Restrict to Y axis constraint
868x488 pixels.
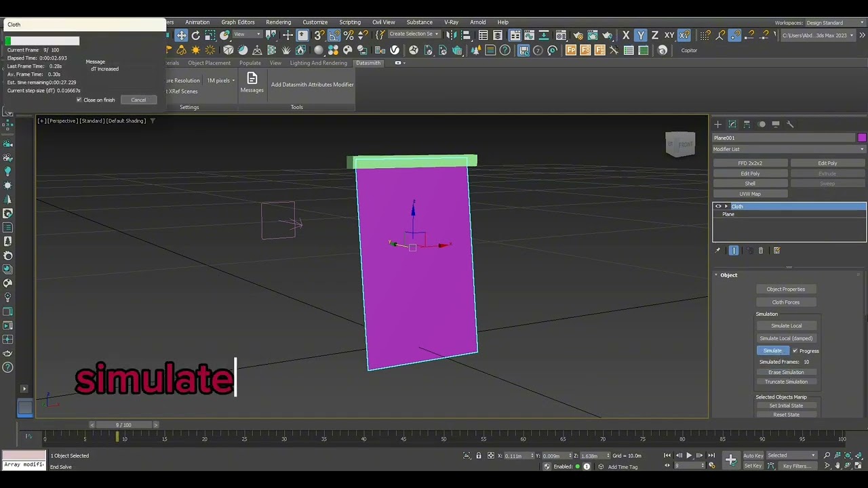point(641,35)
